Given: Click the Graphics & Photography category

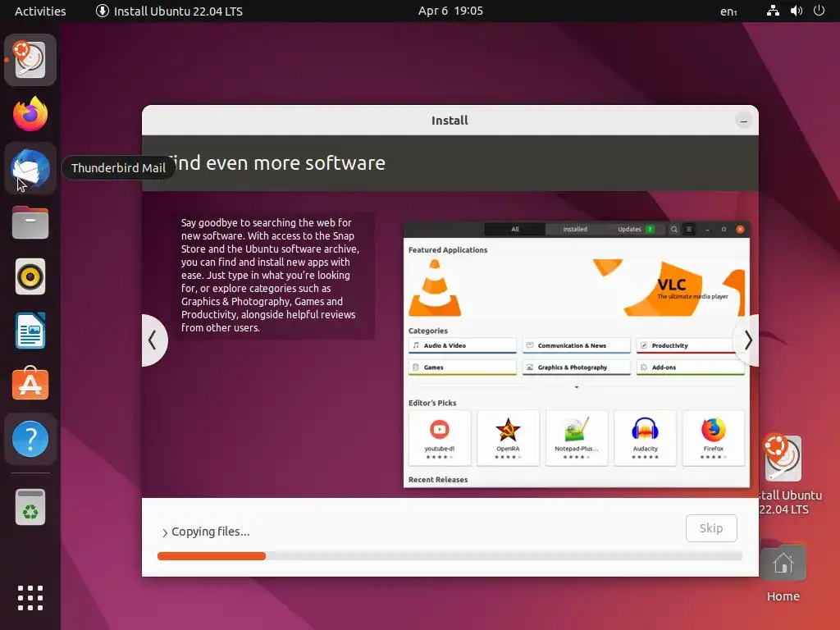Looking at the screenshot, I should [x=577, y=367].
